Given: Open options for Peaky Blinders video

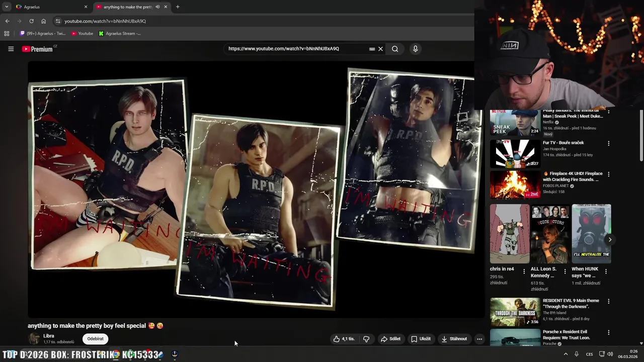Looking at the screenshot, I should [609, 112].
